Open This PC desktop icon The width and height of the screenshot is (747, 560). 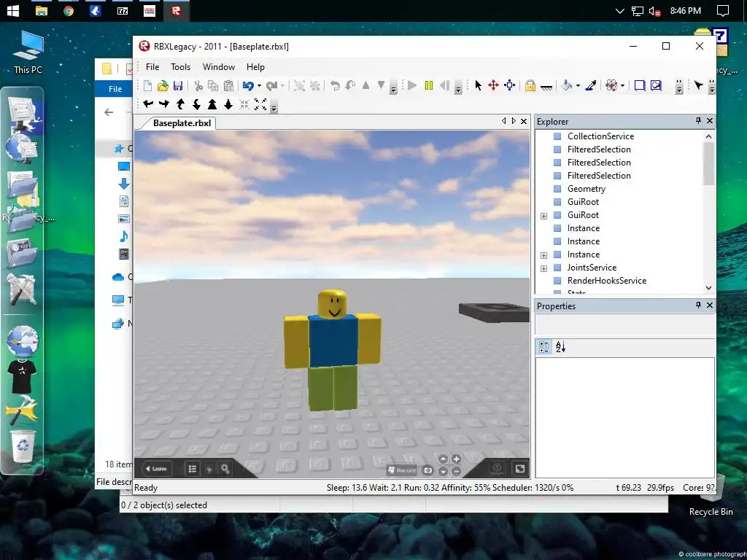(28, 52)
